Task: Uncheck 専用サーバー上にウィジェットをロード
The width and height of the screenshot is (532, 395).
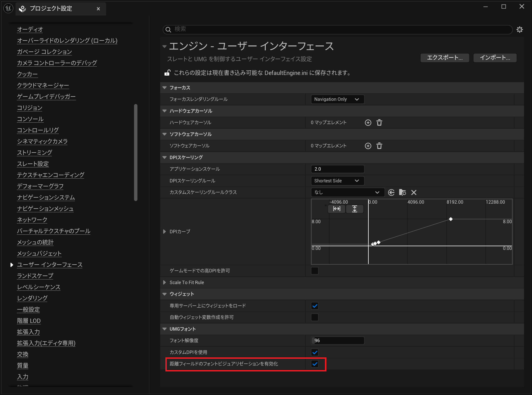Action: [x=315, y=306]
